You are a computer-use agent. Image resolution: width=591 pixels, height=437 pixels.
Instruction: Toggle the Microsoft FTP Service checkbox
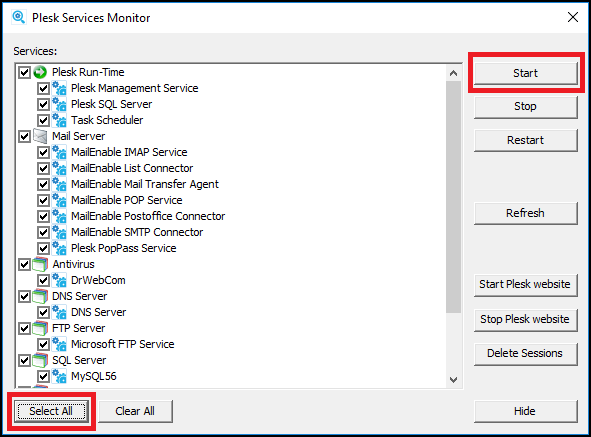43,344
